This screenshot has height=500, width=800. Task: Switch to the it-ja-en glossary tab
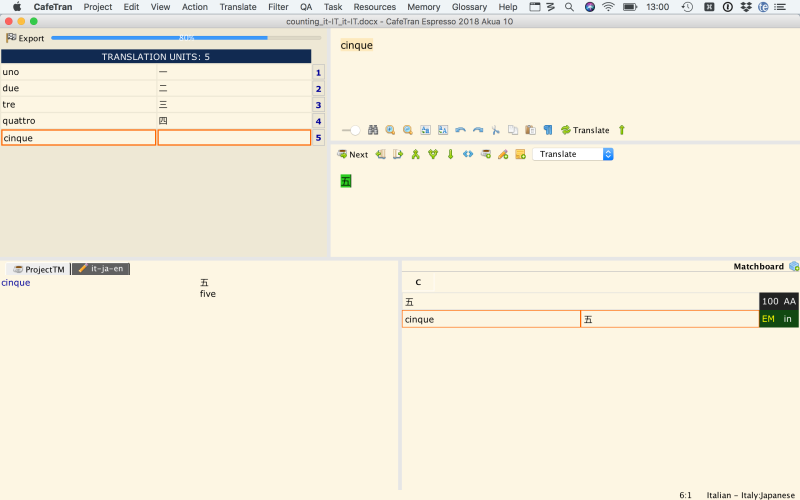click(x=101, y=269)
